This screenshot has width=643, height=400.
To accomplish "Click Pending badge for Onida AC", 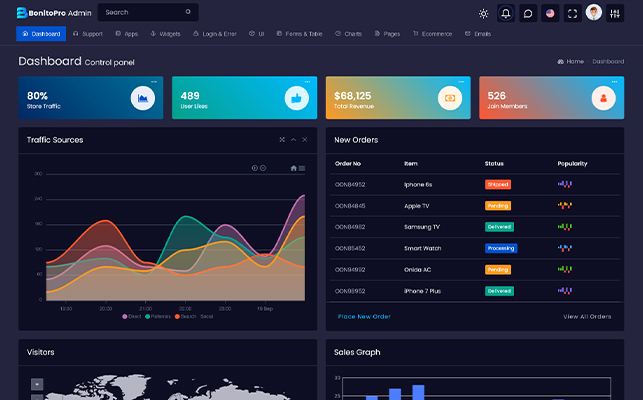I will (x=498, y=270).
